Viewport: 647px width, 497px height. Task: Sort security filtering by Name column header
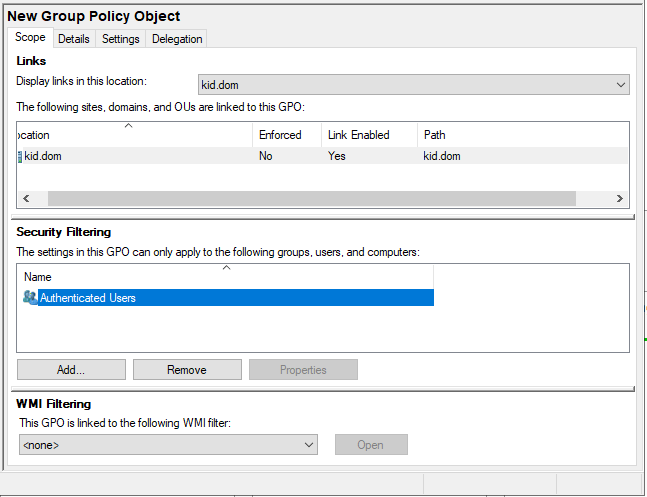(x=38, y=277)
